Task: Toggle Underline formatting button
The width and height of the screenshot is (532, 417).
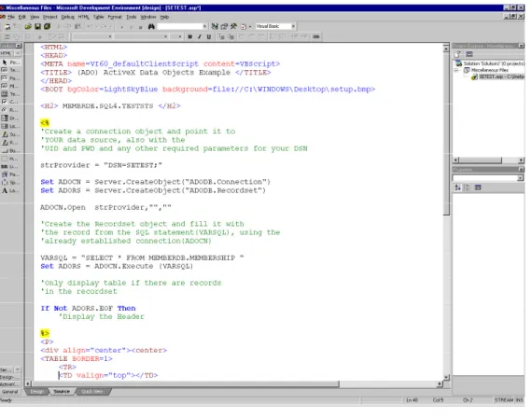Action: (209, 36)
